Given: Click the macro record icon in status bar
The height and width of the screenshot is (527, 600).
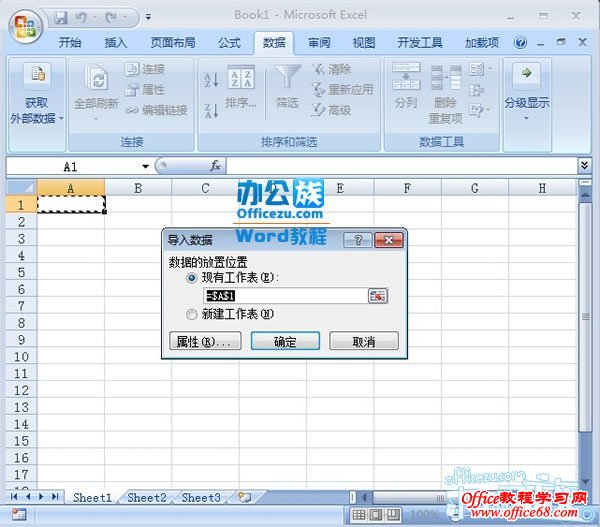Looking at the screenshot, I should click(x=18, y=514).
